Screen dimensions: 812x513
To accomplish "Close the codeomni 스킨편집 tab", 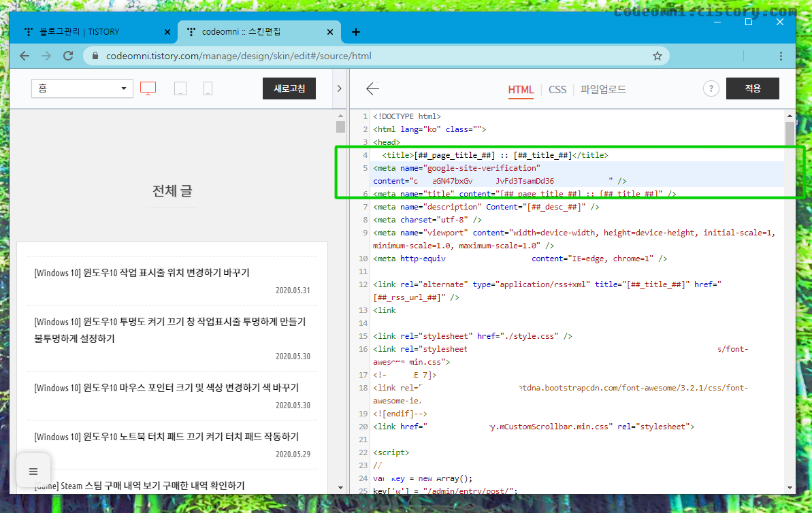I will pos(330,32).
